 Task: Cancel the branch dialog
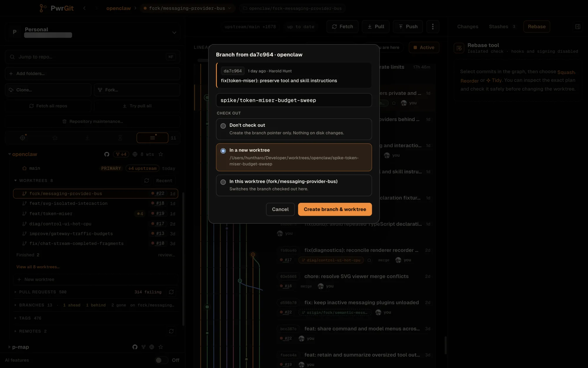click(x=280, y=209)
